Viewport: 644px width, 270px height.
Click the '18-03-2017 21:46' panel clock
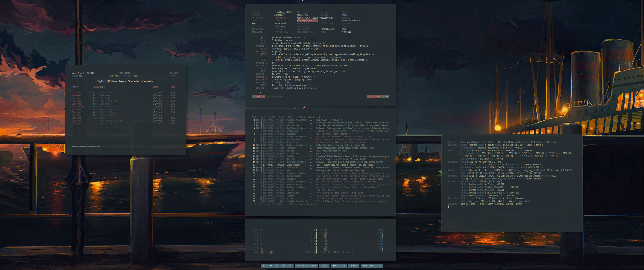[x=372, y=266]
